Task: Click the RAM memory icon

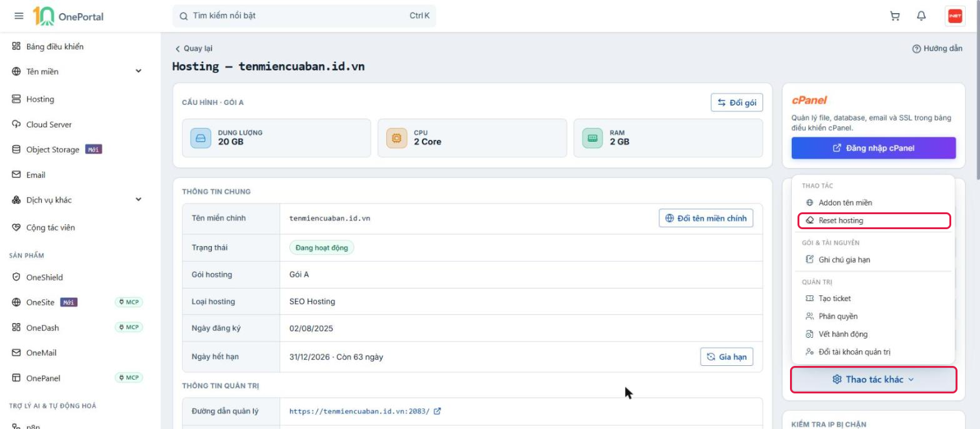Action: pos(592,138)
